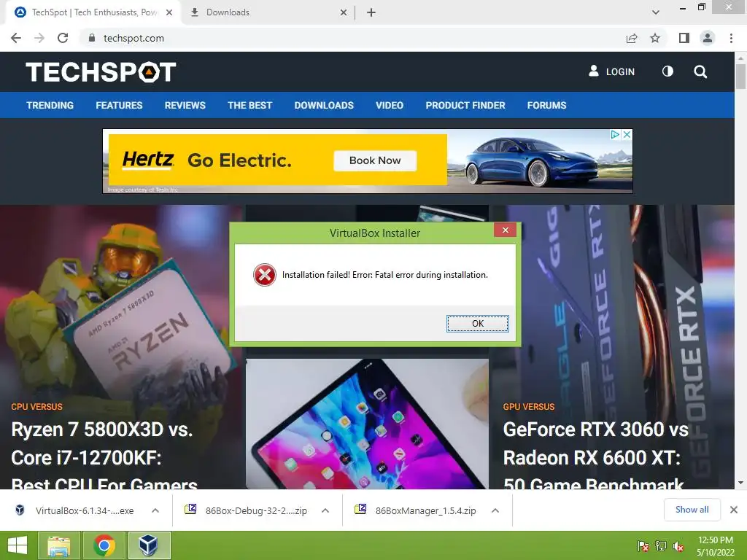The height and width of the screenshot is (560, 747).
Task: Open the Ryzen 7 5800X3D article headline
Action: pyautogui.click(x=104, y=457)
